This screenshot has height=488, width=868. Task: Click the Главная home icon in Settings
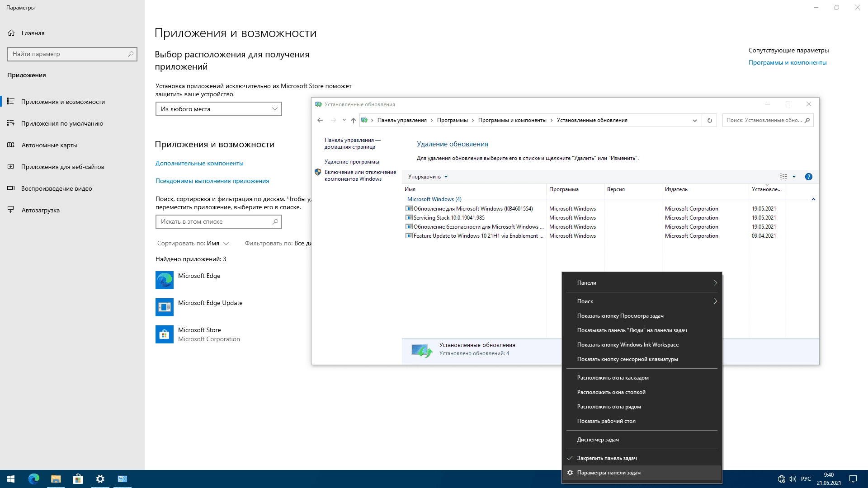tap(11, 33)
